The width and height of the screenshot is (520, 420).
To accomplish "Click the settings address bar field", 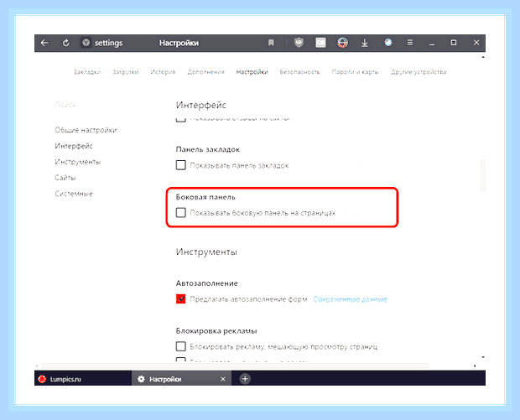I will pyautogui.click(x=108, y=43).
